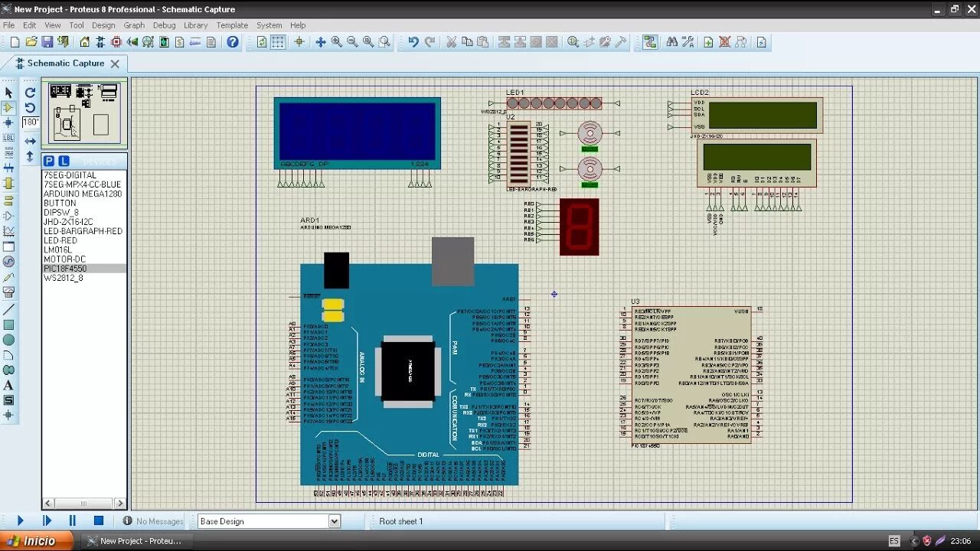Viewport: 980px width, 551px height.
Task: Select the Wire Label Mode LBL tool
Action: (x=8, y=138)
